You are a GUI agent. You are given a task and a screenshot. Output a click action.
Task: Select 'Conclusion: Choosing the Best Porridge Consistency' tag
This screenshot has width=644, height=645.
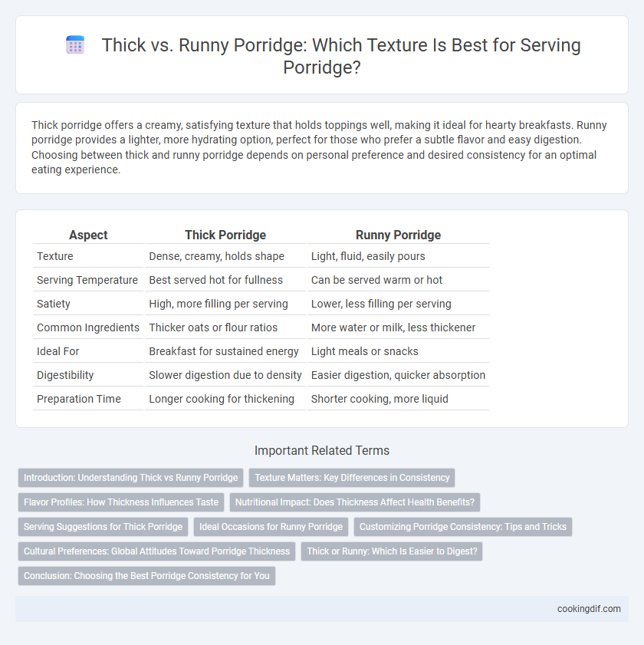point(146,576)
